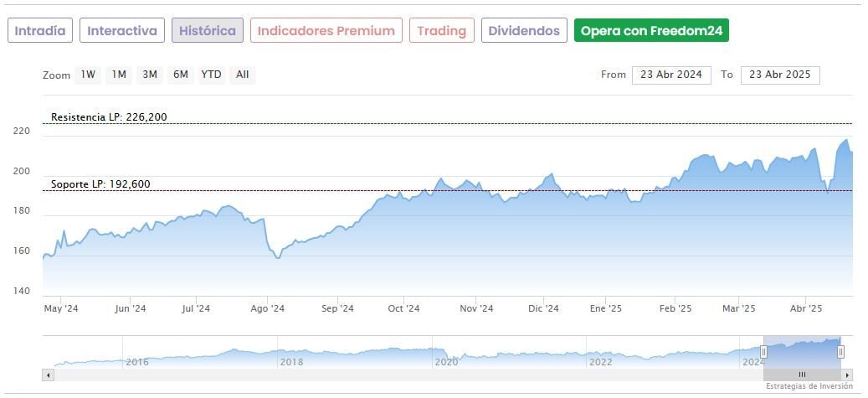The width and height of the screenshot is (868, 398).
Task: Show All historical data range
Action: 242,75
